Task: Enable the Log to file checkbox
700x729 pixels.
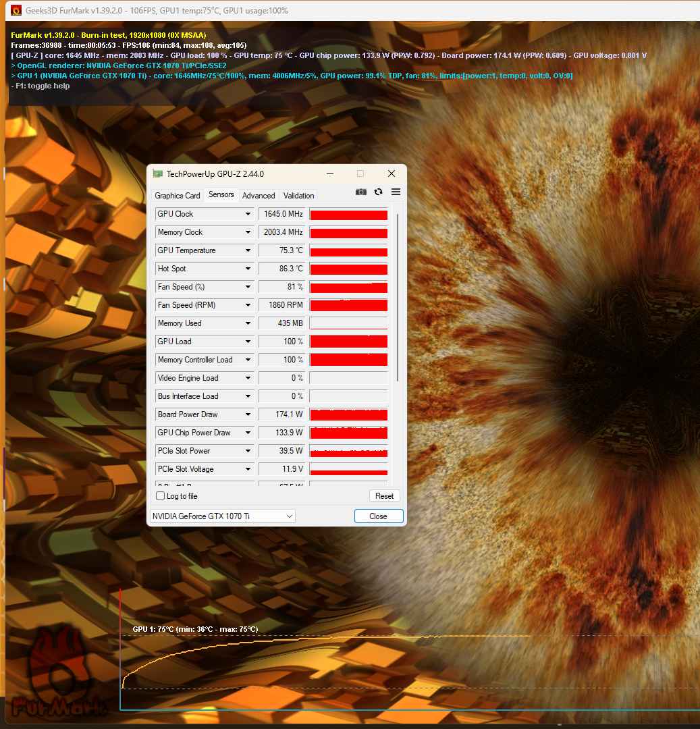Action: pos(161,496)
